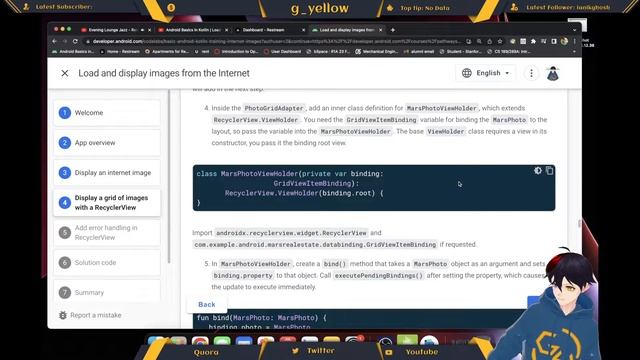Open the User Dashboard bookmark

[x=283, y=52]
